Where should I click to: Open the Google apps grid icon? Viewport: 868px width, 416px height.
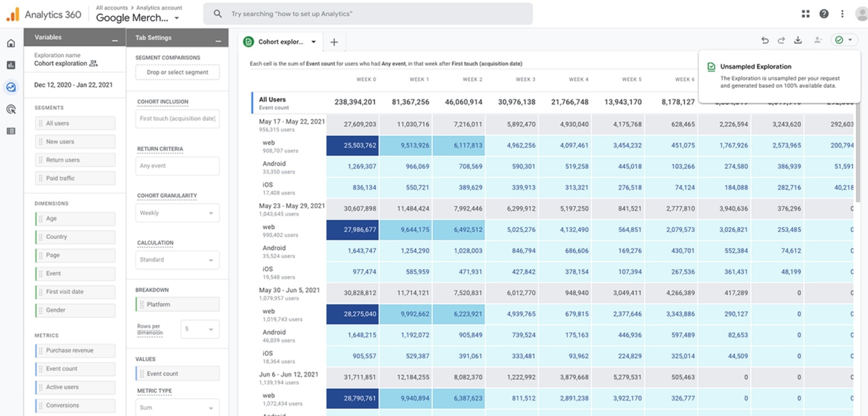pos(805,14)
